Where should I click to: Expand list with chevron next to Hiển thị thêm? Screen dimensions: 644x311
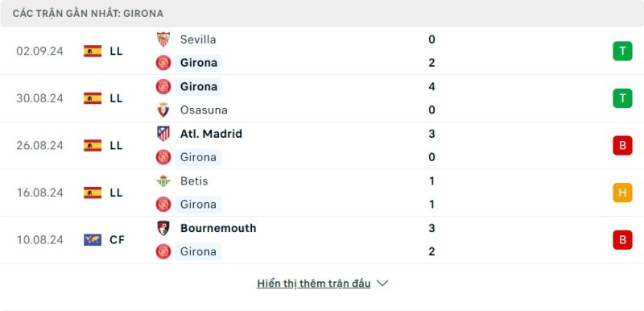(x=382, y=284)
